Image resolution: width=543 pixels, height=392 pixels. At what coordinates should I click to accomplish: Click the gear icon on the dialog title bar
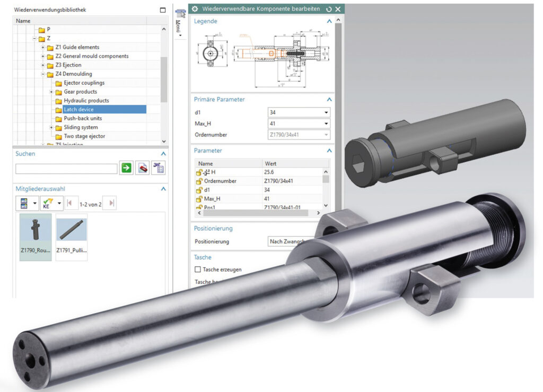pos(194,8)
